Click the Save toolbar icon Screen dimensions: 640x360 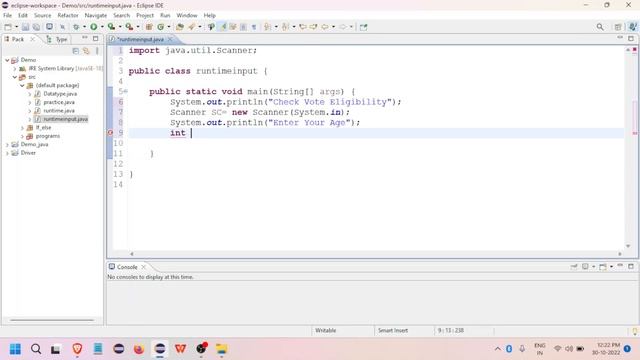pos(25,27)
